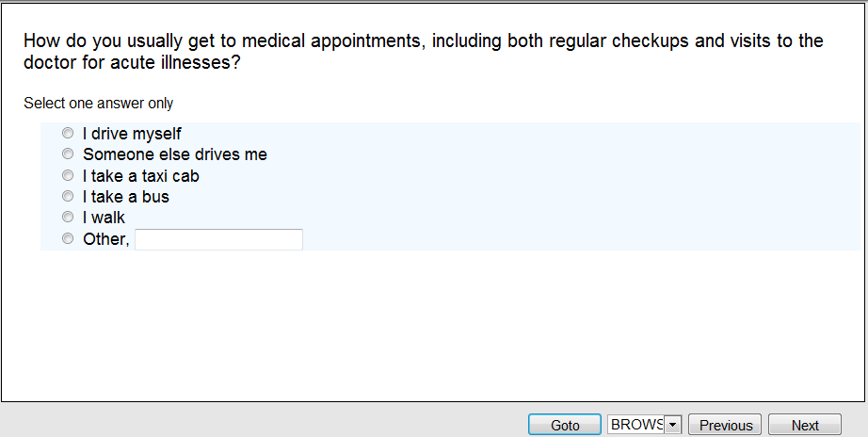Click the "Someone else drives me" label text
The height and width of the screenshot is (437, 868).
(175, 154)
